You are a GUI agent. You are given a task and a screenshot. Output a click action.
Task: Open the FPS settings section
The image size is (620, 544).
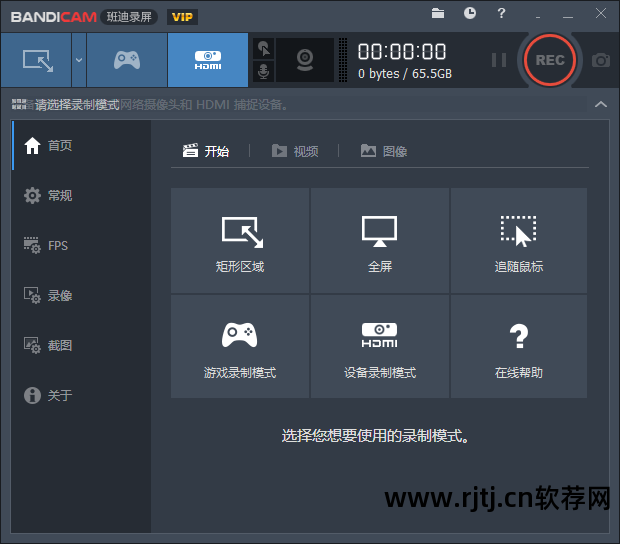[81, 246]
